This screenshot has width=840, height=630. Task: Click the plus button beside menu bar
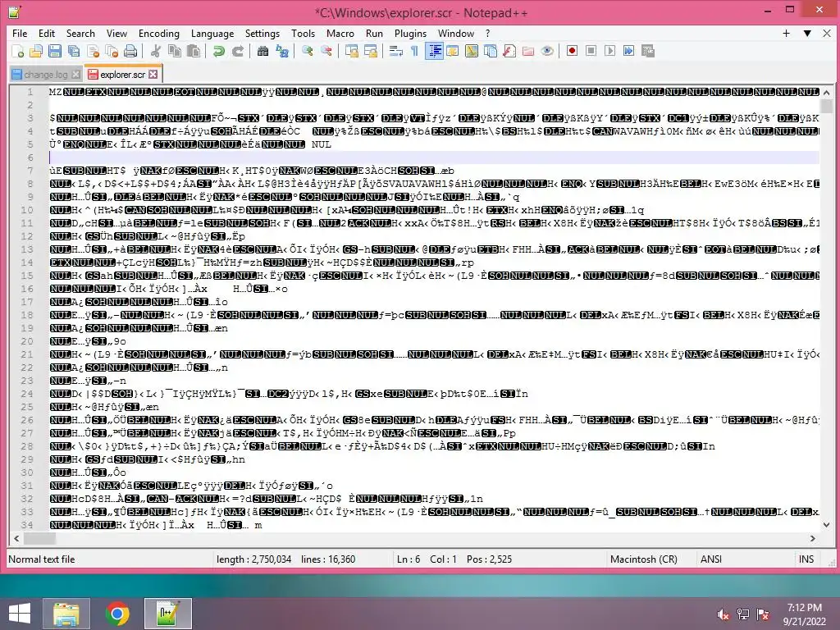coord(786,33)
